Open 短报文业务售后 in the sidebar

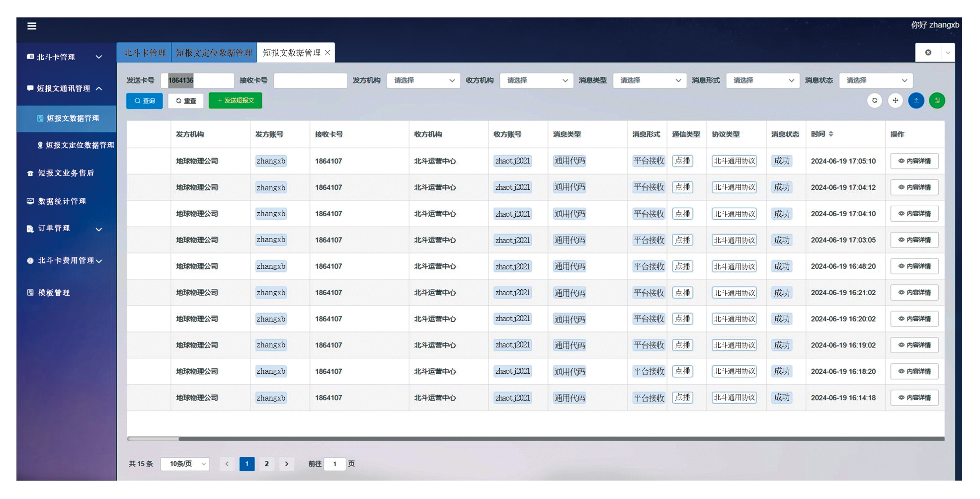pyautogui.click(x=66, y=173)
